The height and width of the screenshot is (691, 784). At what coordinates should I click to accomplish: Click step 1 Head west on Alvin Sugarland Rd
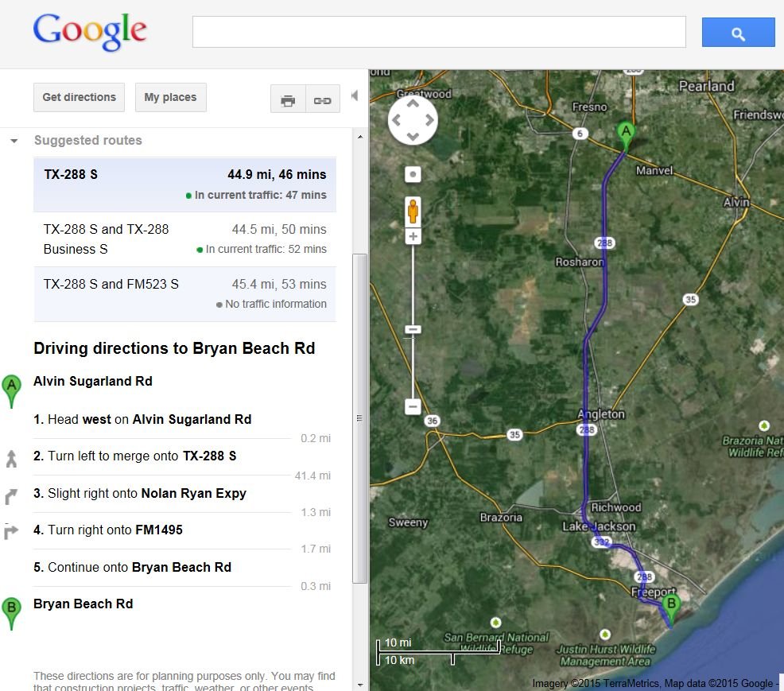142,420
